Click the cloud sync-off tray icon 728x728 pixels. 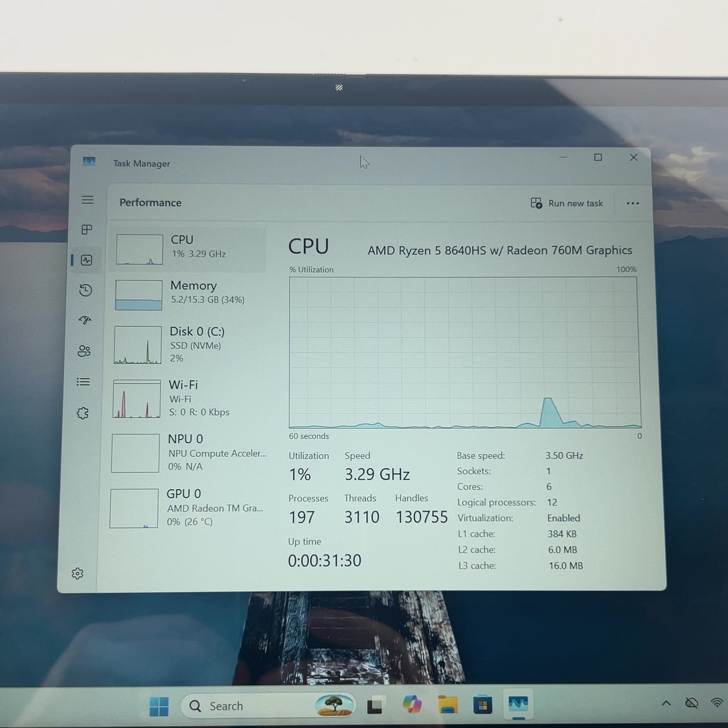pyautogui.click(x=692, y=703)
